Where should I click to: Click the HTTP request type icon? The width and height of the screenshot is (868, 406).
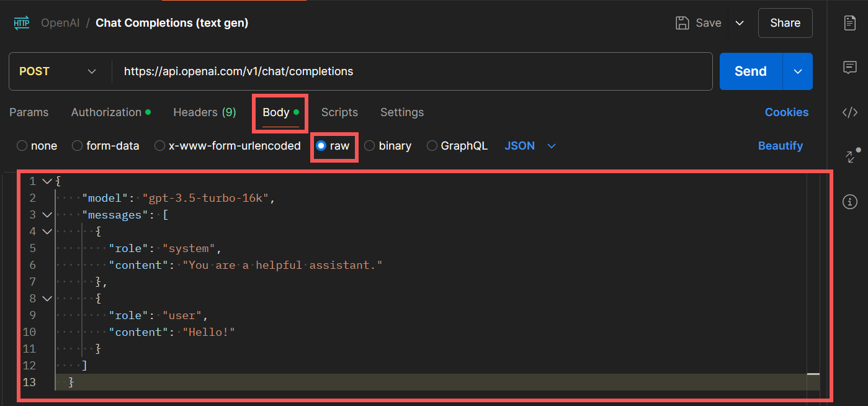point(22,23)
